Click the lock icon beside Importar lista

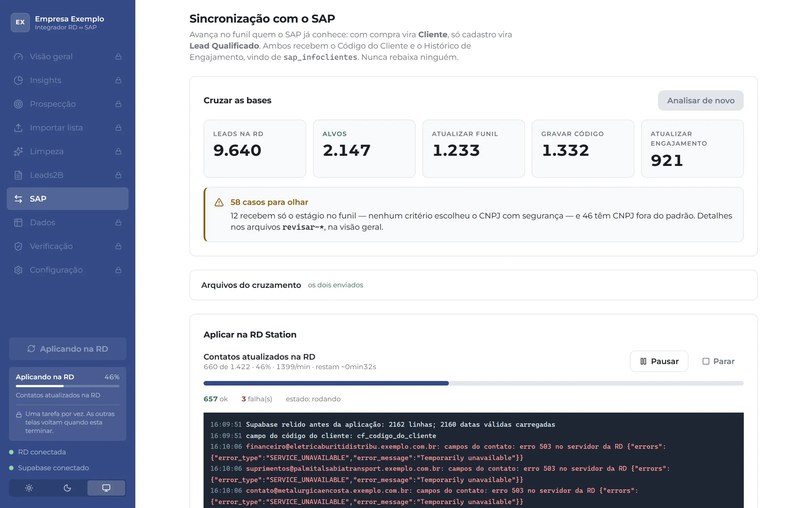pos(118,128)
